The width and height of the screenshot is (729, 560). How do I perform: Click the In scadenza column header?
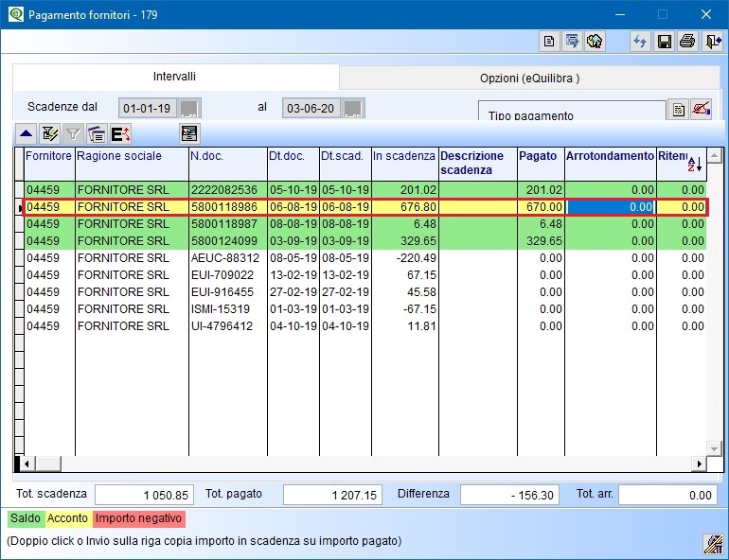405,165
